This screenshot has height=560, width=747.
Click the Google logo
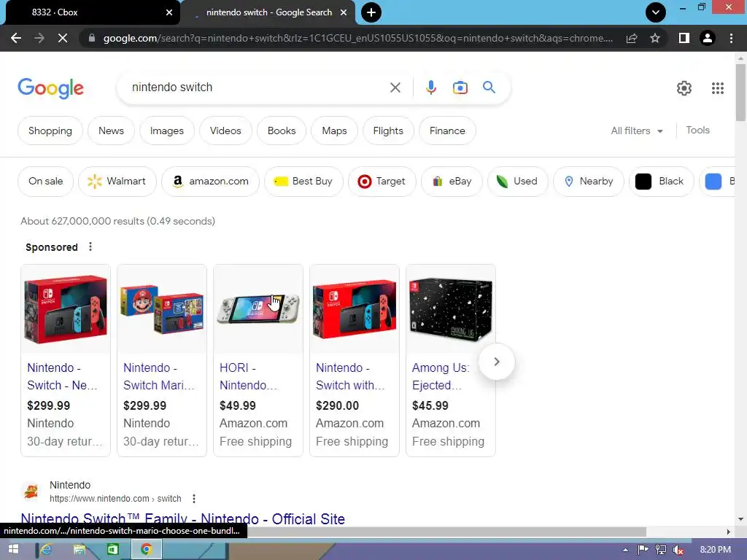click(x=51, y=88)
